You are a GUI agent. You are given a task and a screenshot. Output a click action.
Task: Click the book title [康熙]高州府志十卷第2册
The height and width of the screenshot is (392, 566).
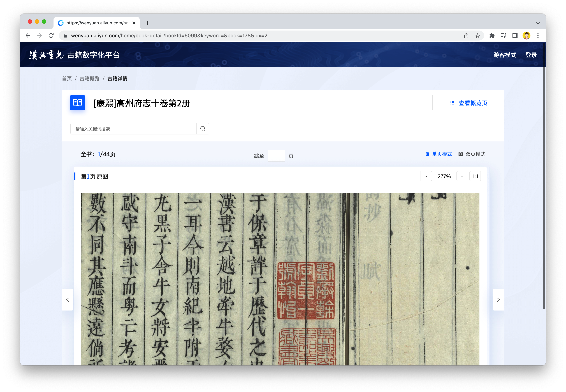click(142, 103)
